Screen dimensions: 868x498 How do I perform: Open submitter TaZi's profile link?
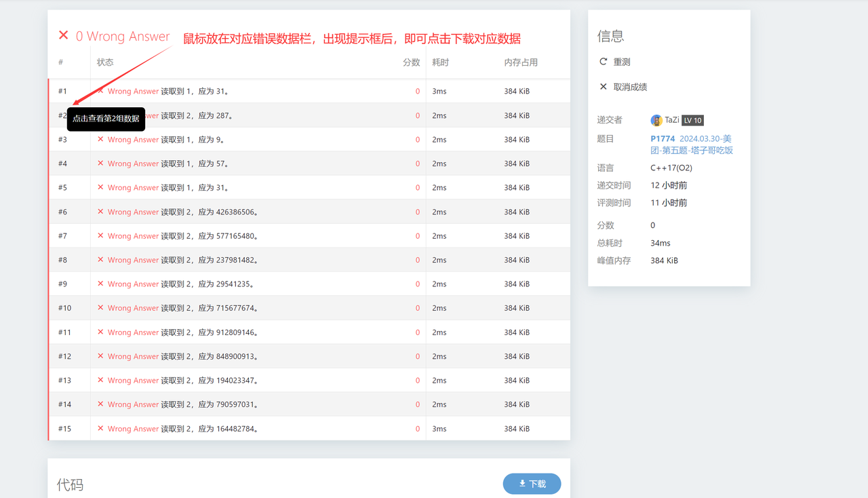coord(671,120)
